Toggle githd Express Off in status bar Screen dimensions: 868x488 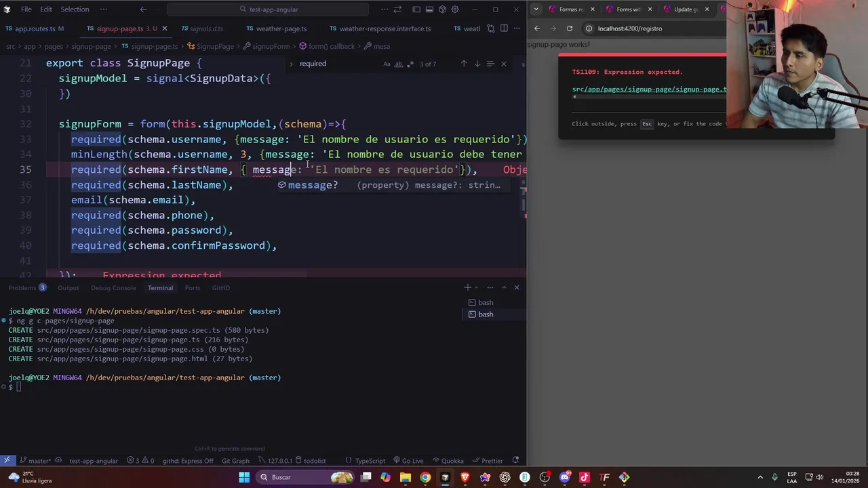(x=188, y=461)
